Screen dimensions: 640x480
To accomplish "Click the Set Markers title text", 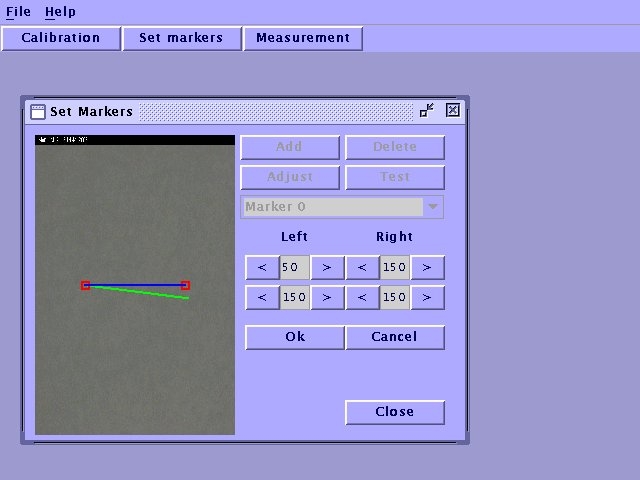I will coord(91,111).
